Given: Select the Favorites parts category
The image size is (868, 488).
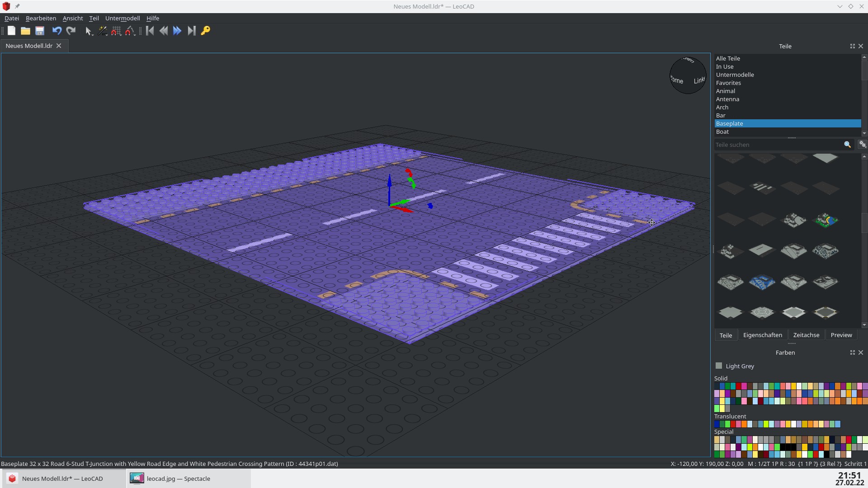Looking at the screenshot, I should coord(728,83).
